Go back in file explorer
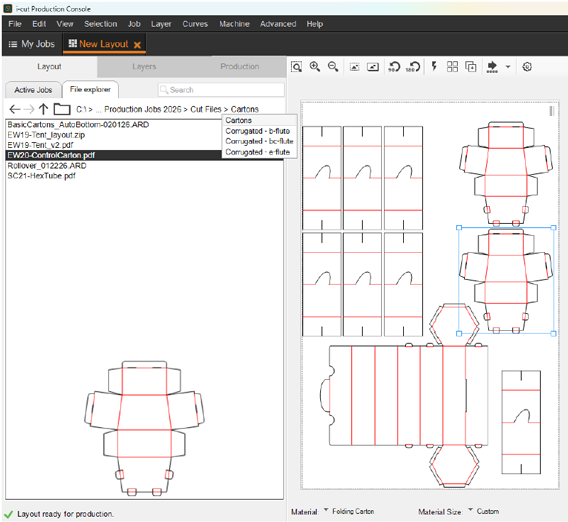The image size is (568, 522). point(14,109)
